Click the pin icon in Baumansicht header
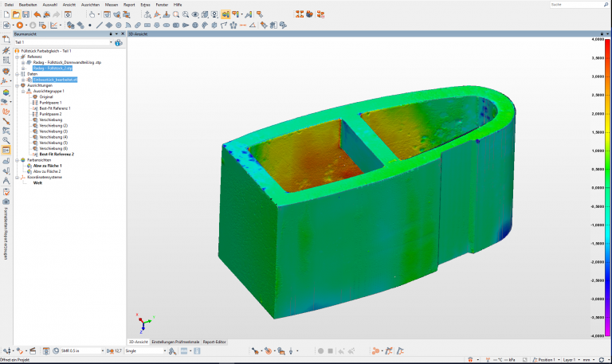612x364 pixels. coord(112,34)
